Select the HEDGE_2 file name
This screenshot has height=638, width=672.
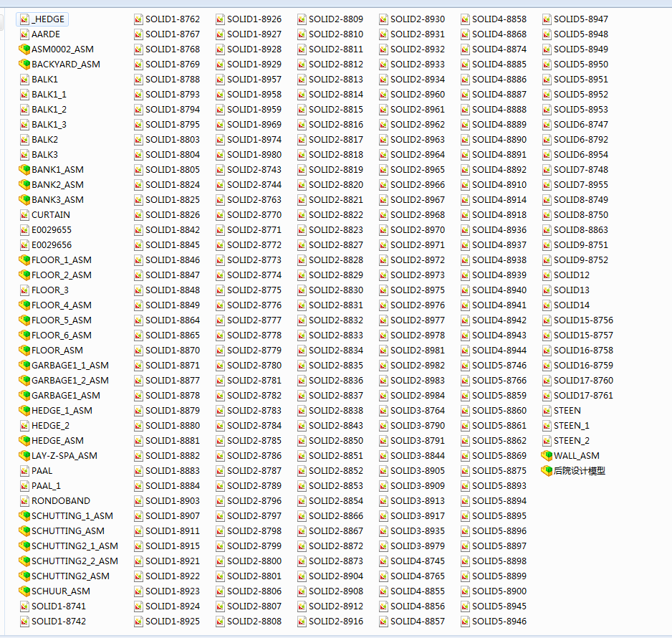click(x=51, y=426)
